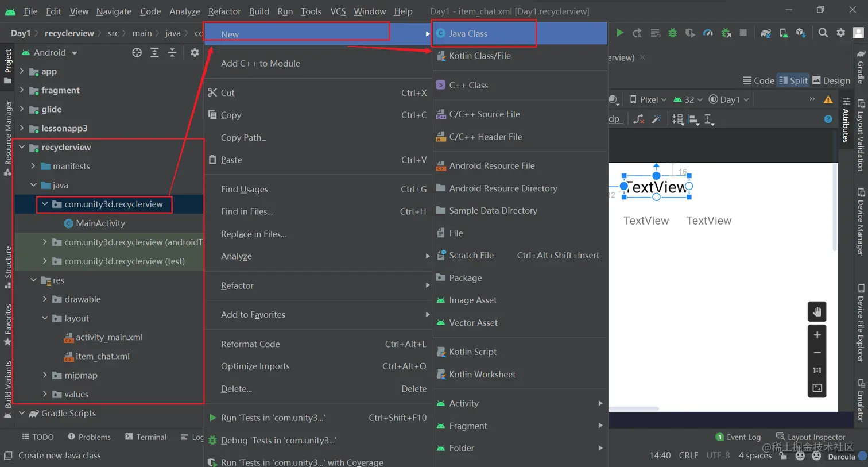Open the help question mark icon
868x467 pixels.
828,119
